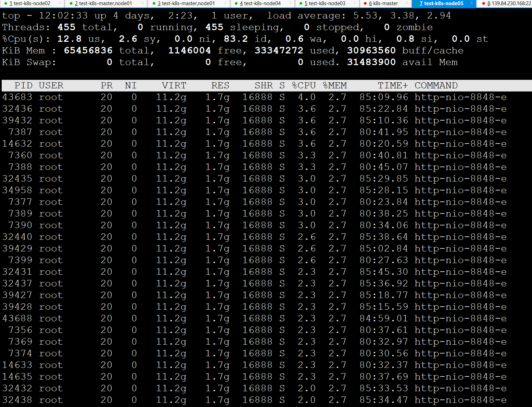Click red status dot on k8s-master tab

[x=365, y=3]
